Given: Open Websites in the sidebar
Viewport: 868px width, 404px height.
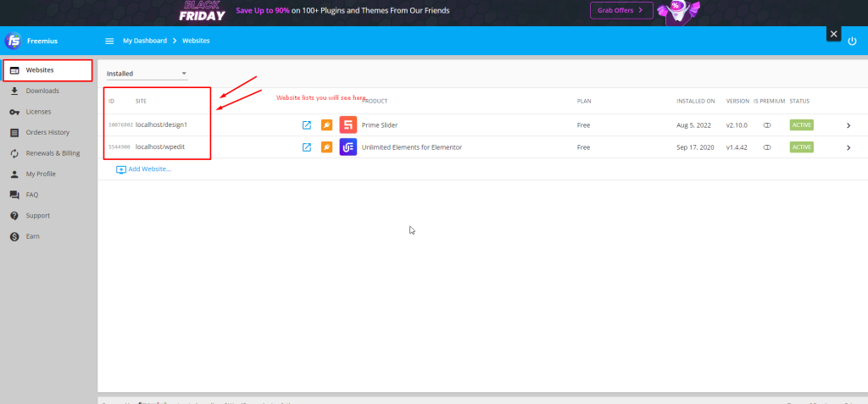Looking at the screenshot, I should (x=47, y=70).
